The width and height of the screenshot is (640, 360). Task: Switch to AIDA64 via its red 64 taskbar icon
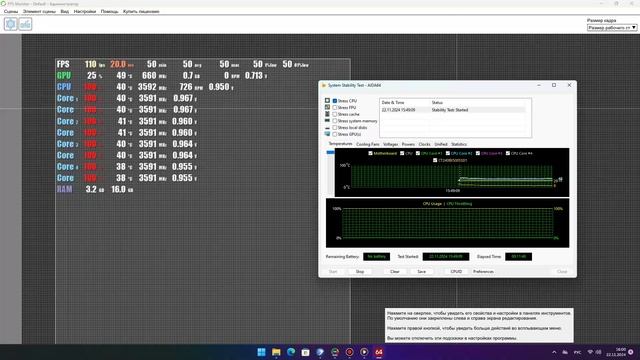pyautogui.click(x=379, y=352)
